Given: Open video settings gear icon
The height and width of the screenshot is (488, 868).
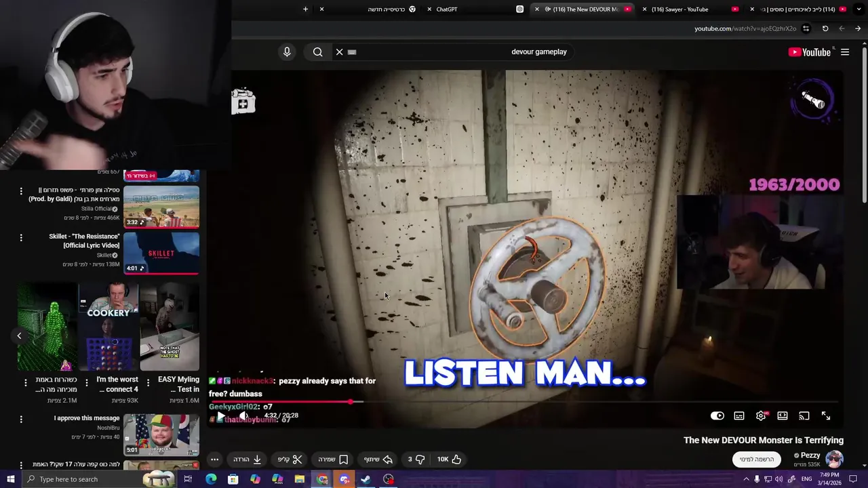Looking at the screenshot, I should tap(761, 415).
